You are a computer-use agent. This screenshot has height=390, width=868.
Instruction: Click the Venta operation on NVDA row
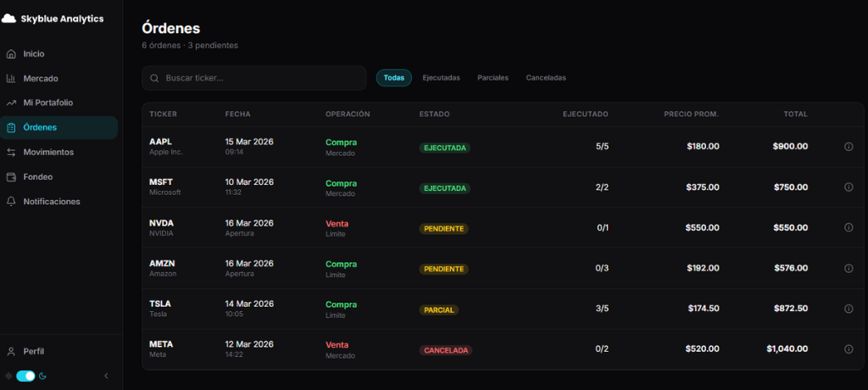tap(337, 224)
